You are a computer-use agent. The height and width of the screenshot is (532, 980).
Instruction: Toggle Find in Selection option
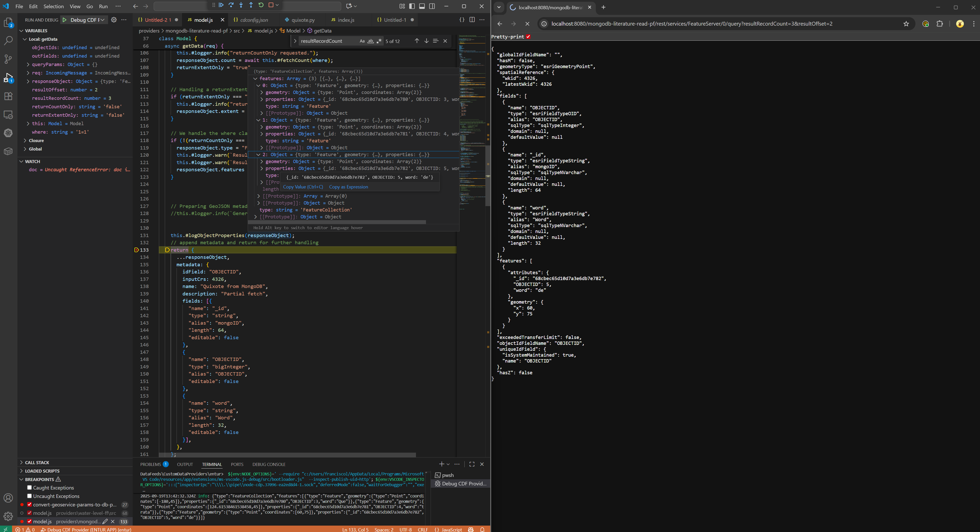pyautogui.click(x=436, y=41)
